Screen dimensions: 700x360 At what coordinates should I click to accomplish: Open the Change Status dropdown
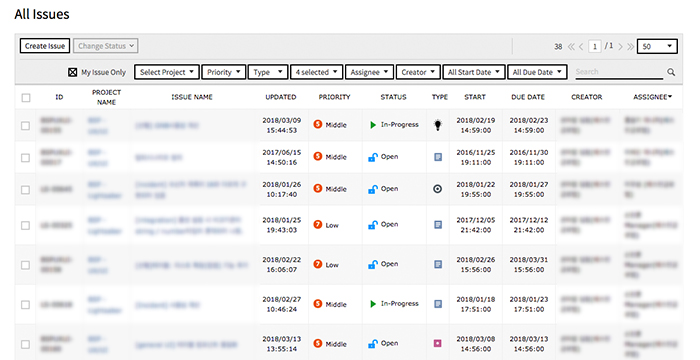(106, 46)
